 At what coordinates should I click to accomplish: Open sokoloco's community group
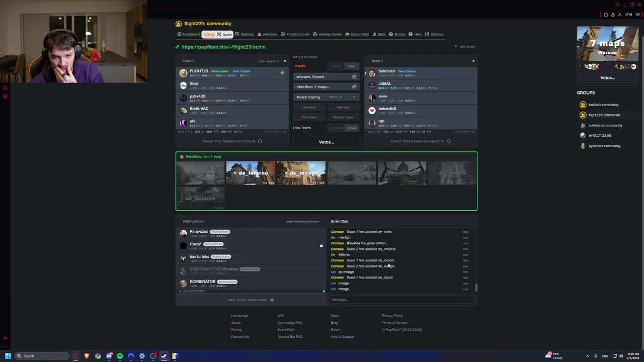tap(605, 125)
